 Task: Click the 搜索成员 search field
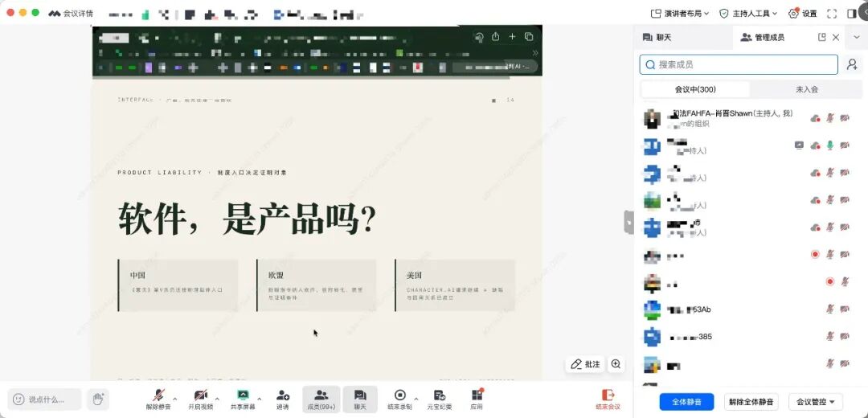coord(739,64)
